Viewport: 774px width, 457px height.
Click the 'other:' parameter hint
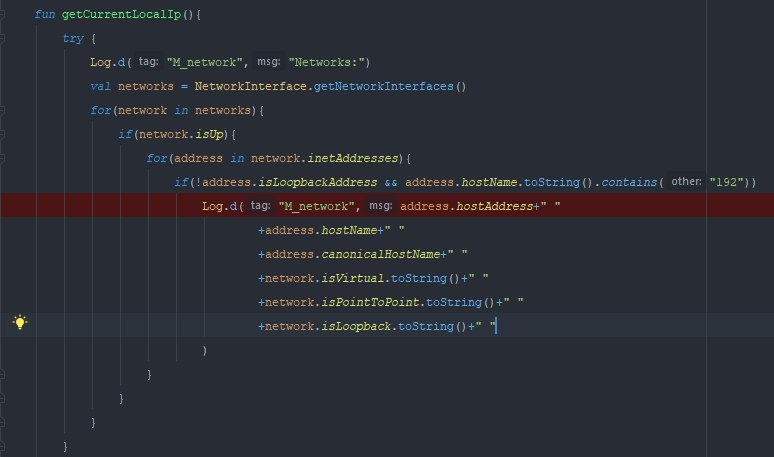click(686, 182)
